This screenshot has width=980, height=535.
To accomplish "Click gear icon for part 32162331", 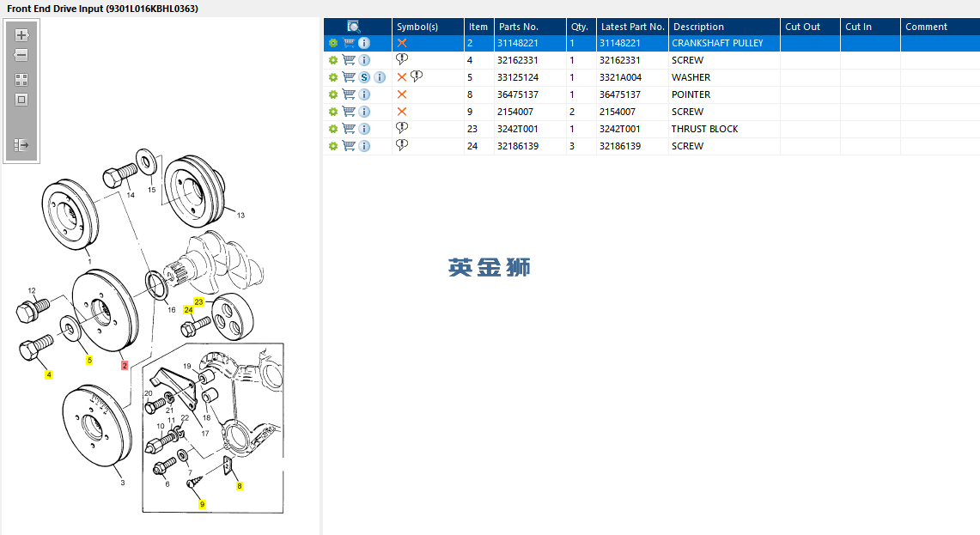I will pyautogui.click(x=333, y=60).
